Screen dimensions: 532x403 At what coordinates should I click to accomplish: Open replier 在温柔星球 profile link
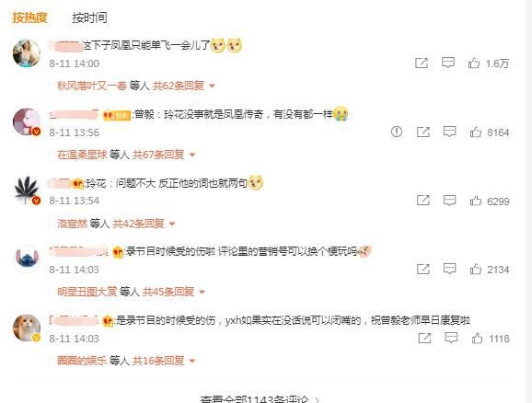(82, 155)
